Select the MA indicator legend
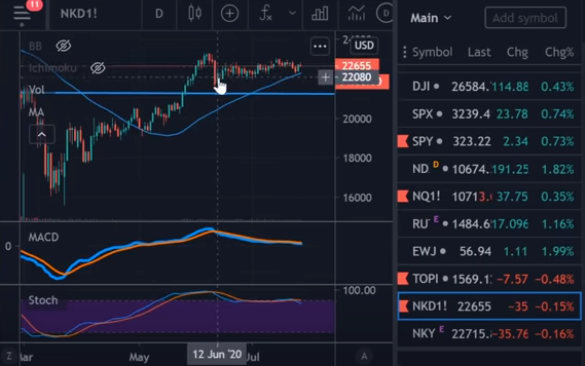 click(x=36, y=112)
